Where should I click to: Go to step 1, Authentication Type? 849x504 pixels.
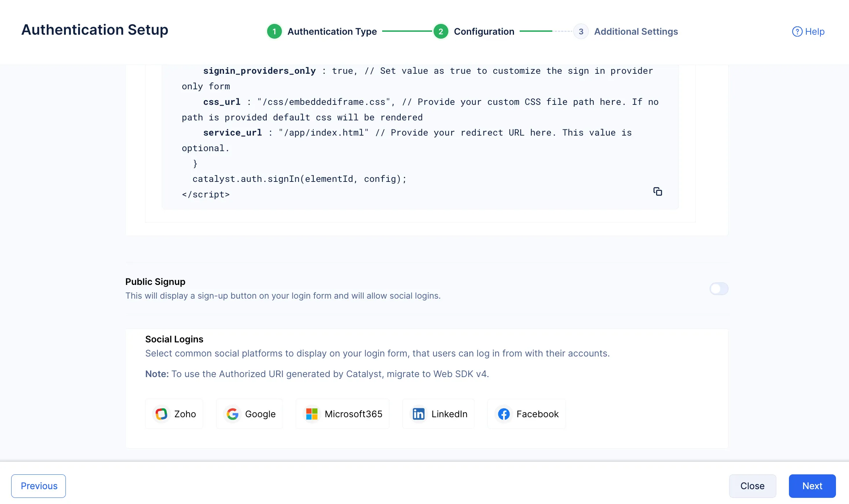point(332,32)
